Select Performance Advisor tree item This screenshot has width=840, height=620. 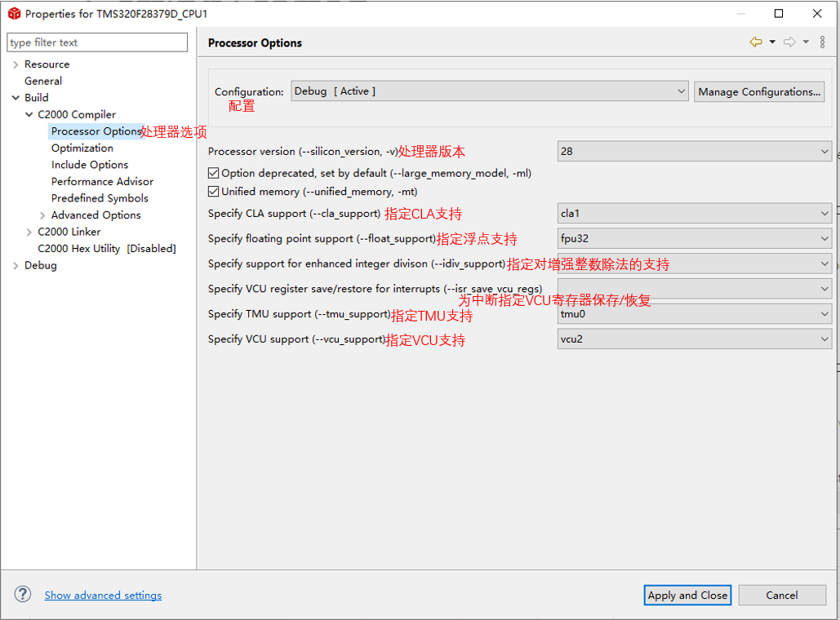[x=102, y=181]
